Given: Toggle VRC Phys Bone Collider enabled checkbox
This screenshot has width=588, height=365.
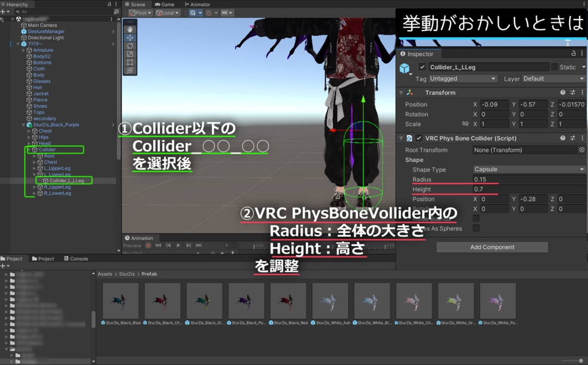Looking at the screenshot, I should tap(419, 138).
